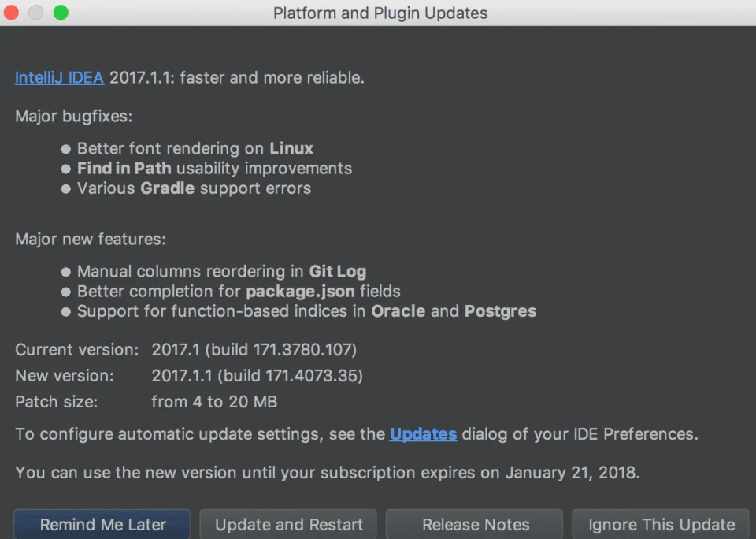Image resolution: width=756 pixels, height=539 pixels.
Task: Click the current version build 171.3780.107 text
Action: click(x=281, y=349)
